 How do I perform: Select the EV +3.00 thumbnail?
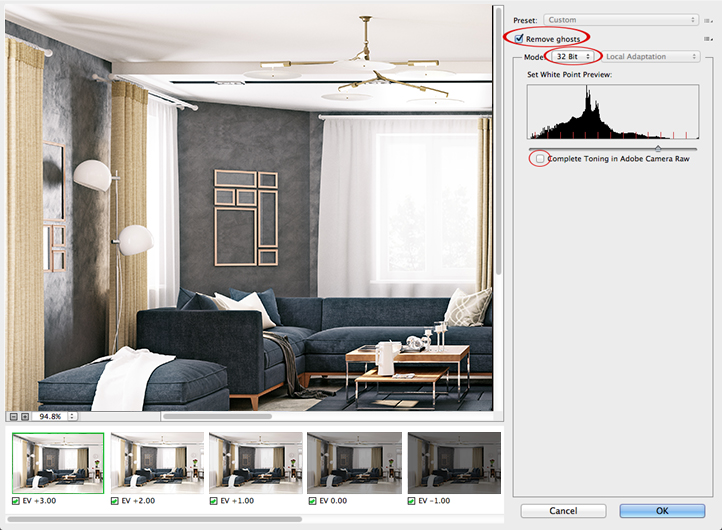point(58,463)
